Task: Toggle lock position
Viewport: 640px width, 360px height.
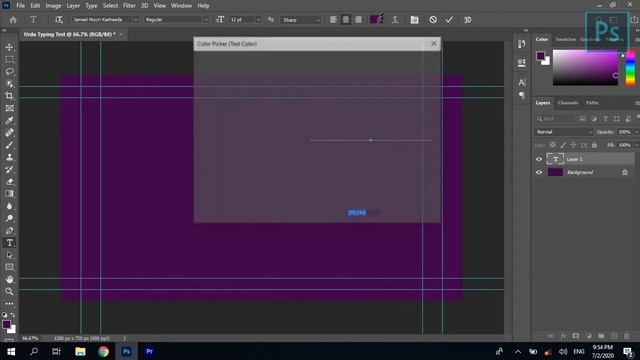Action: [x=573, y=145]
